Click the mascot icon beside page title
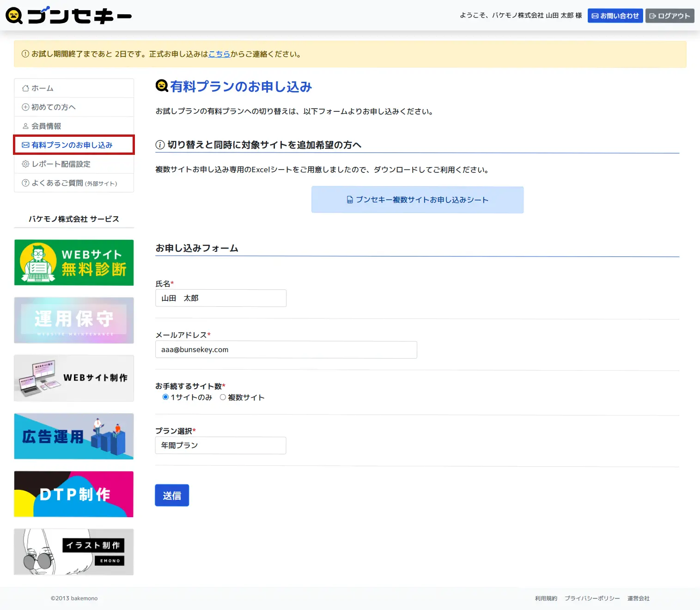 pyautogui.click(x=162, y=86)
